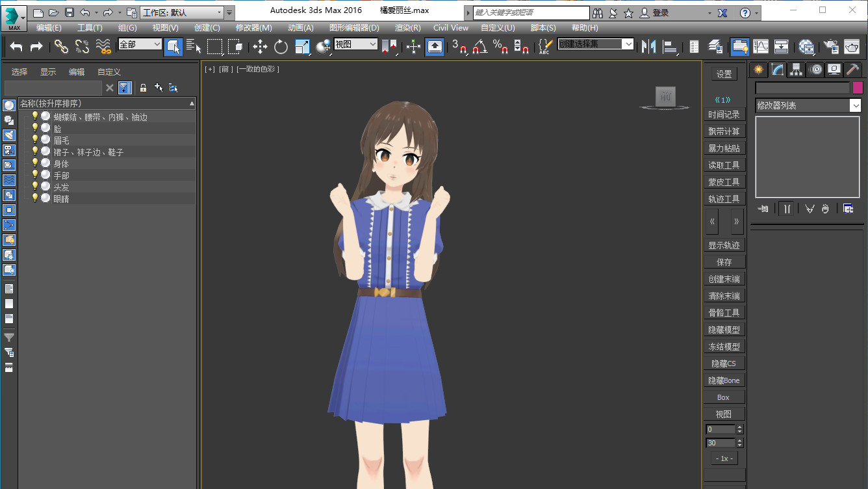Screen dimensions: 868x489
Task: Activate the Select and Rotate tool
Action: coord(281,46)
